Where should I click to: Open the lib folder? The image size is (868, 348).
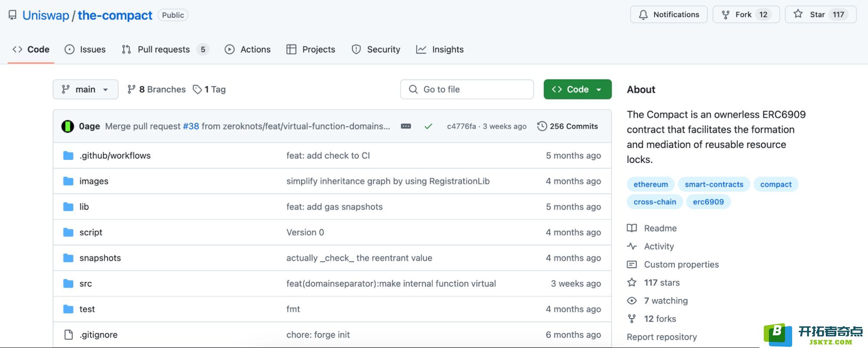[84, 207]
